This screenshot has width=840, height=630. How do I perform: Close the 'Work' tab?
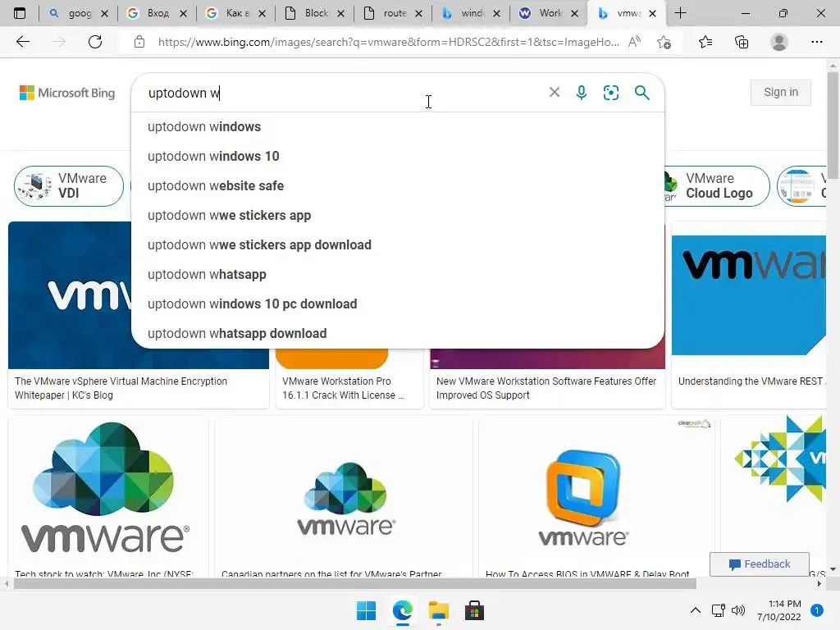point(574,13)
